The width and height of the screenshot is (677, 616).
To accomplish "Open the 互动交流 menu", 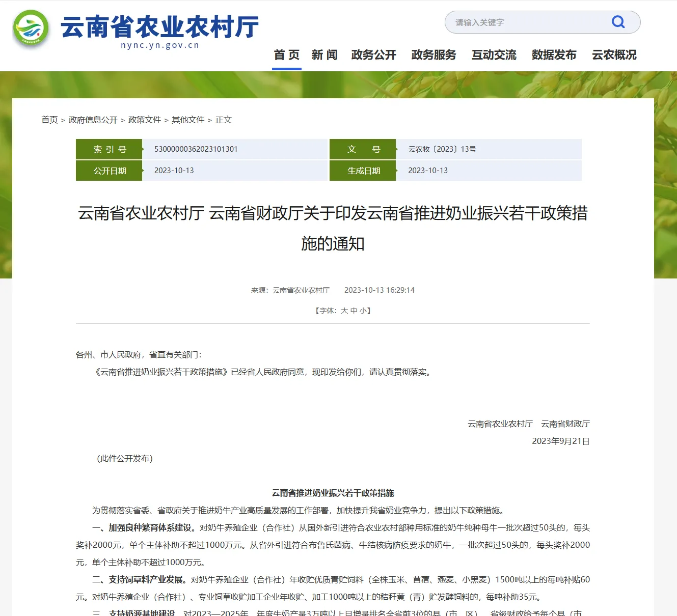I will pos(494,55).
